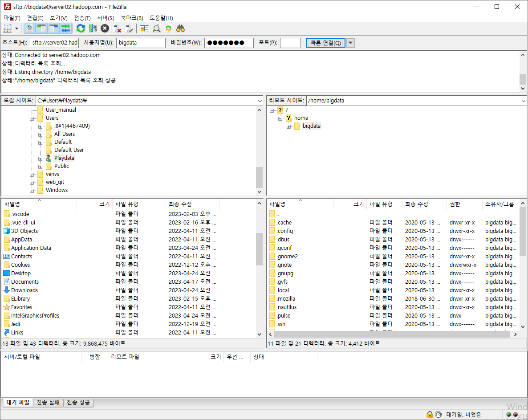Viewport: 528px width, 420px height.
Task: Select the .ssh folder icon in remote list
Action: click(272, 324)
